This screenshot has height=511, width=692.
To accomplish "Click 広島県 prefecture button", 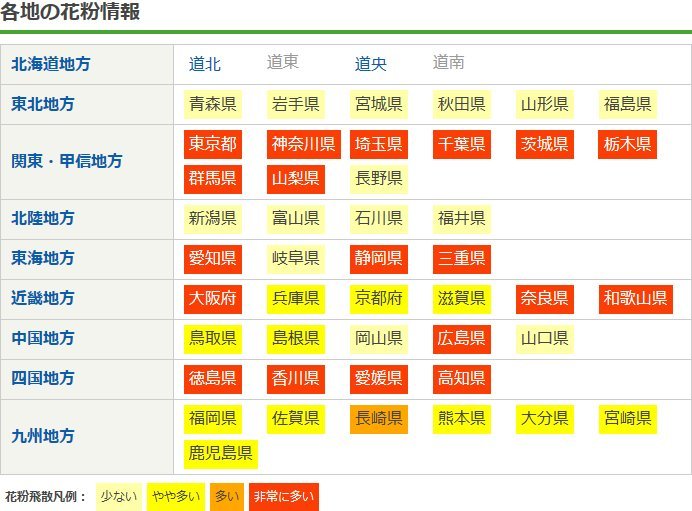I will (x=462, y=338).
